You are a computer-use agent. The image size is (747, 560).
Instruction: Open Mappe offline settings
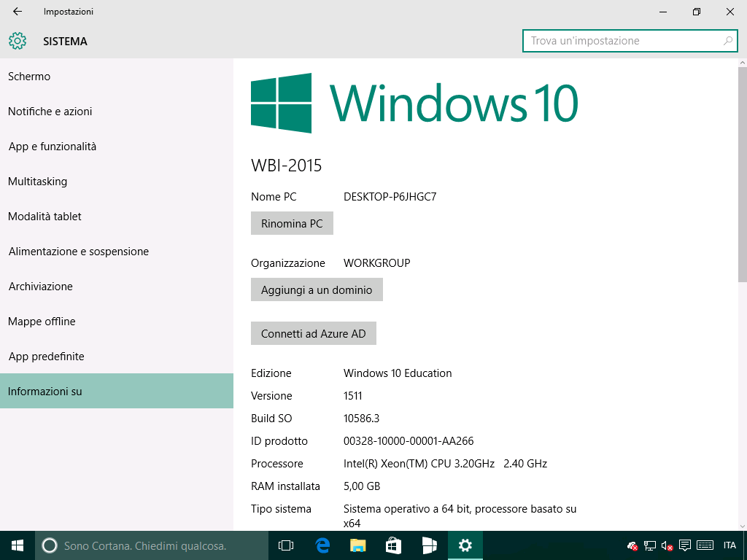click(x=117, y=322)
